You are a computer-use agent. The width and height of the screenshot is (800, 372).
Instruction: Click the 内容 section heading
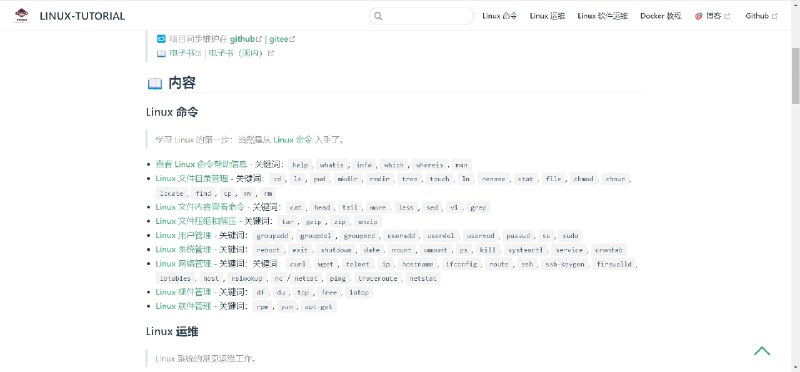click(x=182, y=83)
